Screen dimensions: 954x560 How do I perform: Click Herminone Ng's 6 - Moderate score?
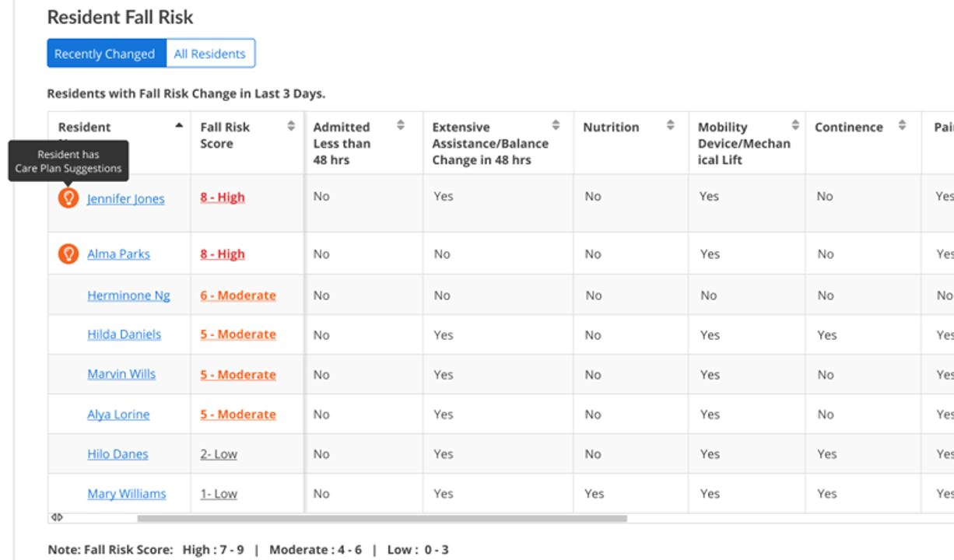coord(237,296)
